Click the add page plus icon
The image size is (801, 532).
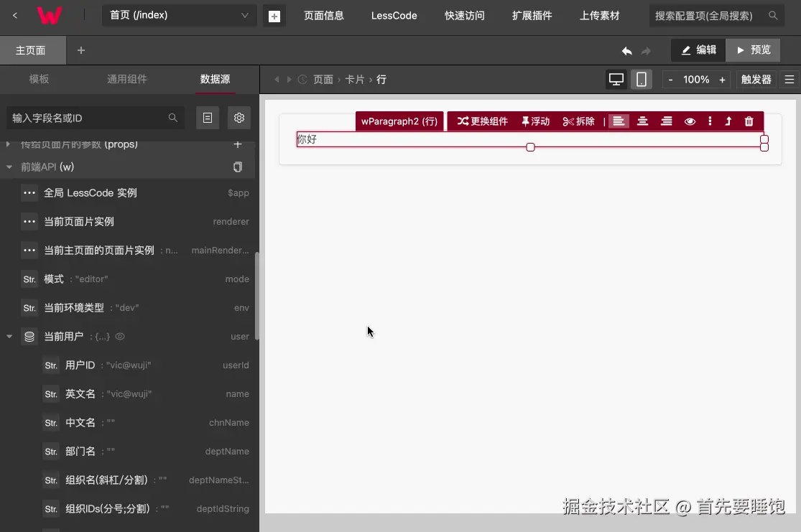tap(274, 17)
